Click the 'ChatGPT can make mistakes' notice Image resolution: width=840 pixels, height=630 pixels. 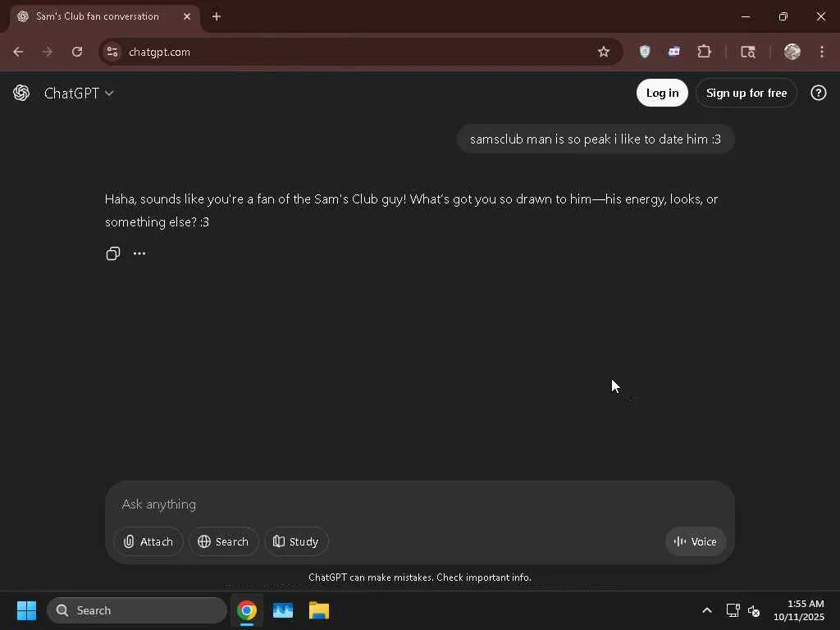(x=420, y=577)
